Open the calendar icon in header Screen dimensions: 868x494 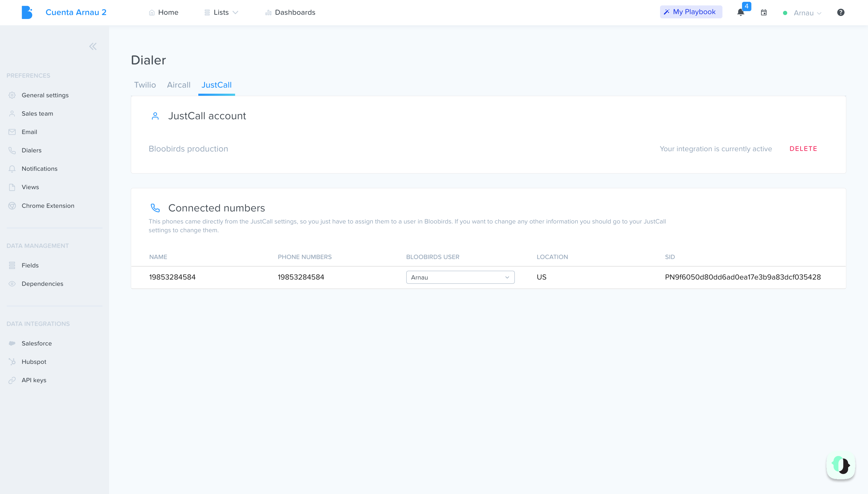click(763, 13)
